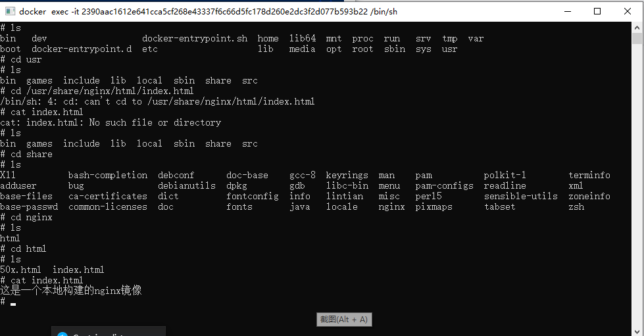Screen dimensions: 644x336
Task: Click the 'gdb' directory entry
Action: click(x=297, y=185)
